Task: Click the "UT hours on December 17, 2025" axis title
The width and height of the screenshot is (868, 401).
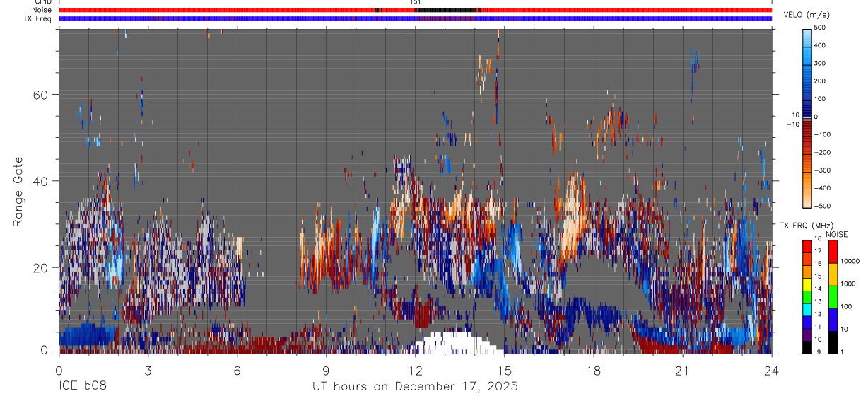Action: pyautogui.click(x=415, y=387)
